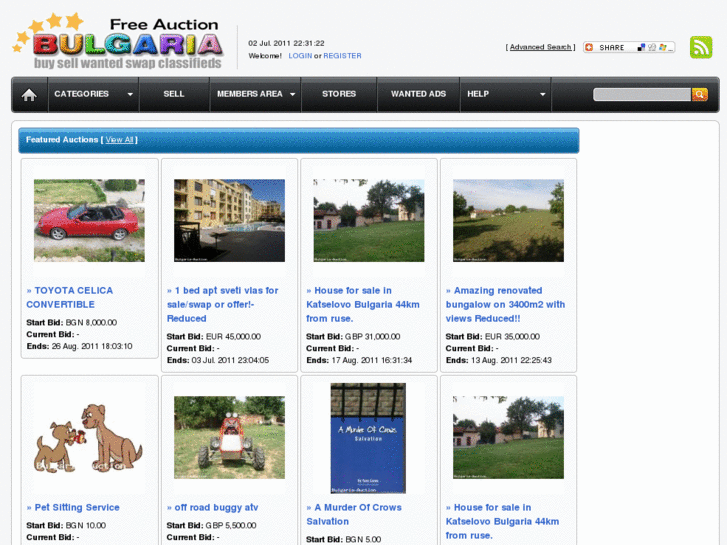Open TOYOTA CELICA CONVERTIBLE listing title
This screenshot has height=545, width=727.
click(70, 297)
